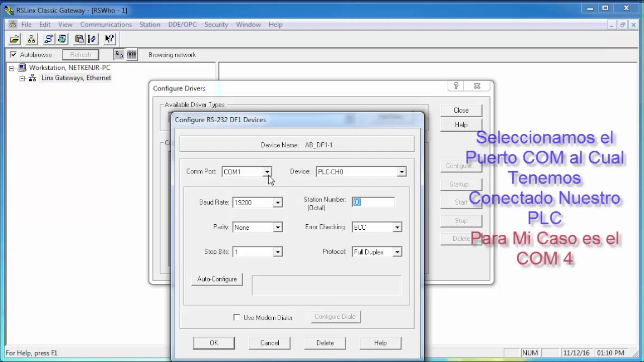Click the RSWho document icon left of File
This screenshot has width=644, height=362.
13,24
